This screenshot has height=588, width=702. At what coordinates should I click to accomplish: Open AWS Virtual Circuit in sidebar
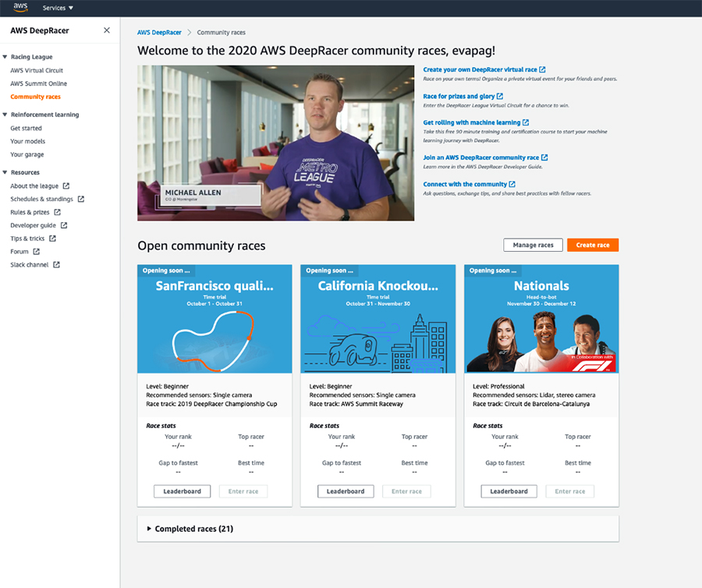[x=37, y=70]
